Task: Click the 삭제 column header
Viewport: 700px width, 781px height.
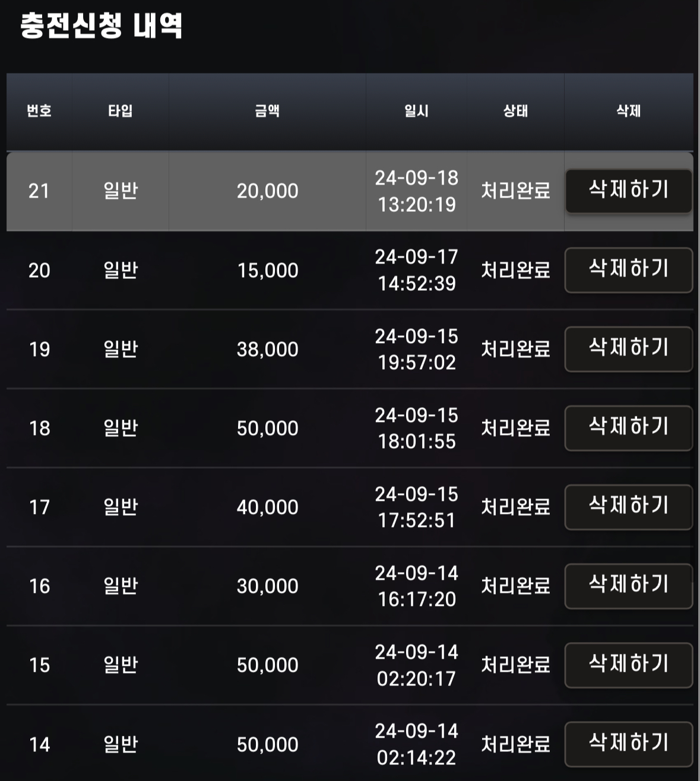Action: point(629,111)
